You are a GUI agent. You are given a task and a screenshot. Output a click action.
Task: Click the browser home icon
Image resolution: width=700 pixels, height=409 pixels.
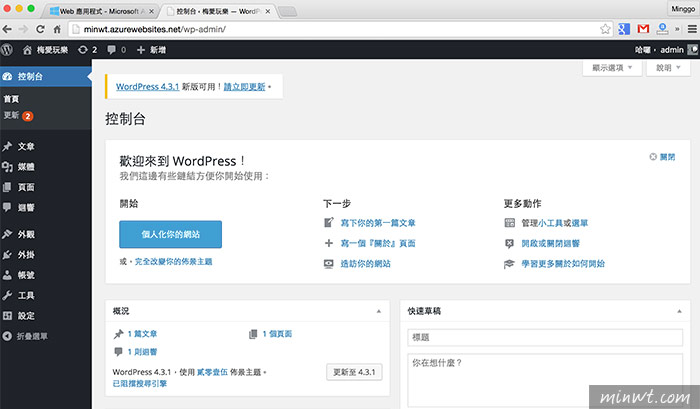[x=57, y=29]
